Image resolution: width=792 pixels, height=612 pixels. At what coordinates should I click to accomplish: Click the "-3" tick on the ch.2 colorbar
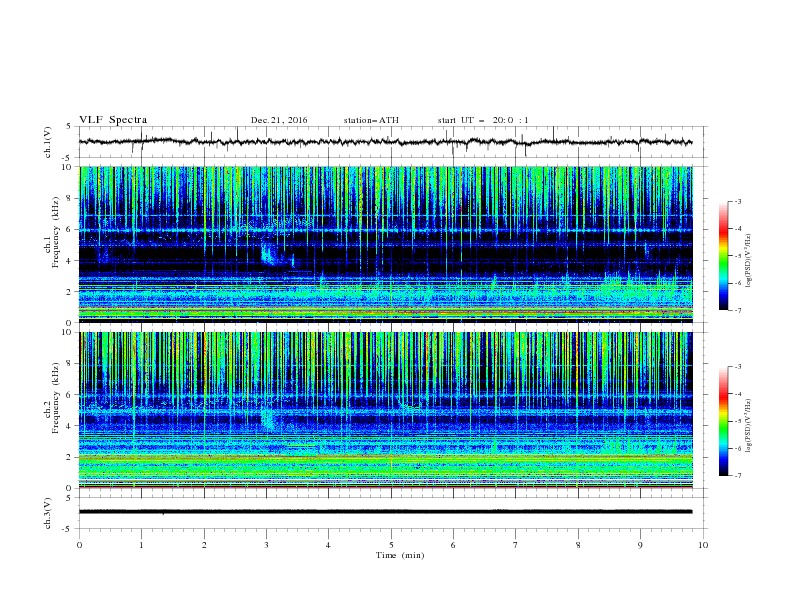pos(737,367)
